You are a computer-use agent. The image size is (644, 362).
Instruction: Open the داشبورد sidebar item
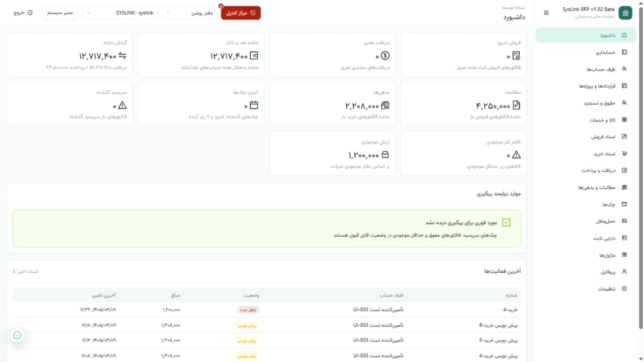[x=585, y=35]
